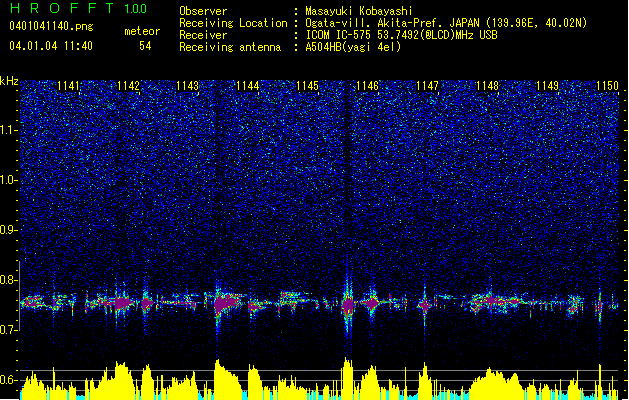Click the 'Receiving Location' label
629x400 pixels.
pyautogui.click(x=233, y=23)
